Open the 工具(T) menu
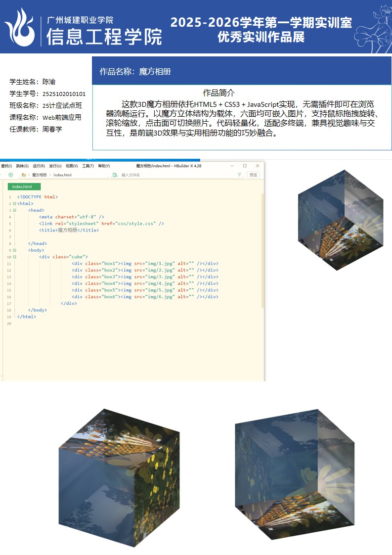Viewport: 392px width, 555px height. (88, 166)
